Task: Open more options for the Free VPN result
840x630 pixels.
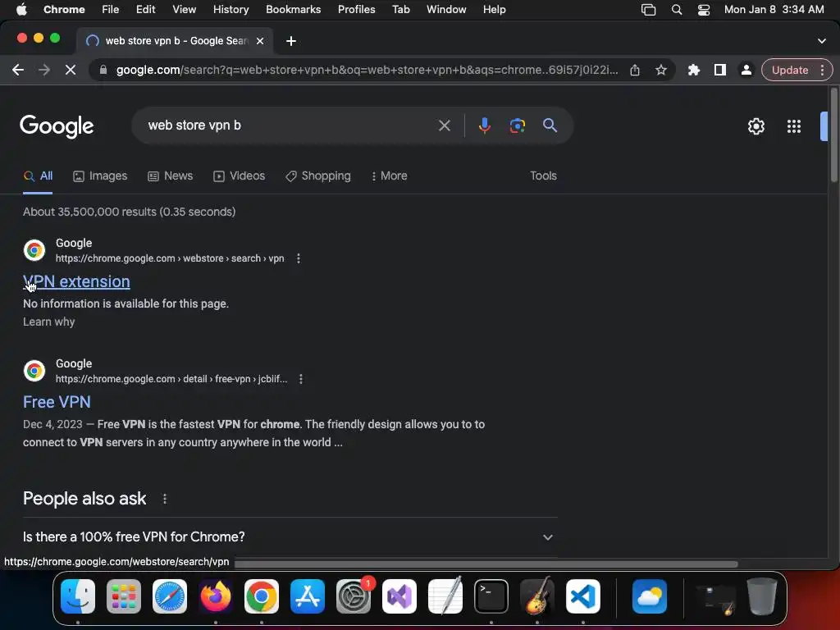Action: 301,379
